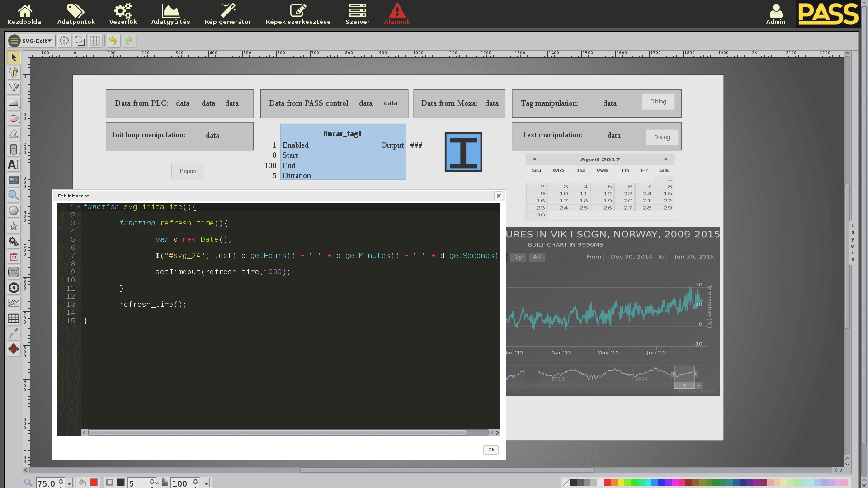
Task: Select the Image insert tool
Action: click(x=14, y=180)
